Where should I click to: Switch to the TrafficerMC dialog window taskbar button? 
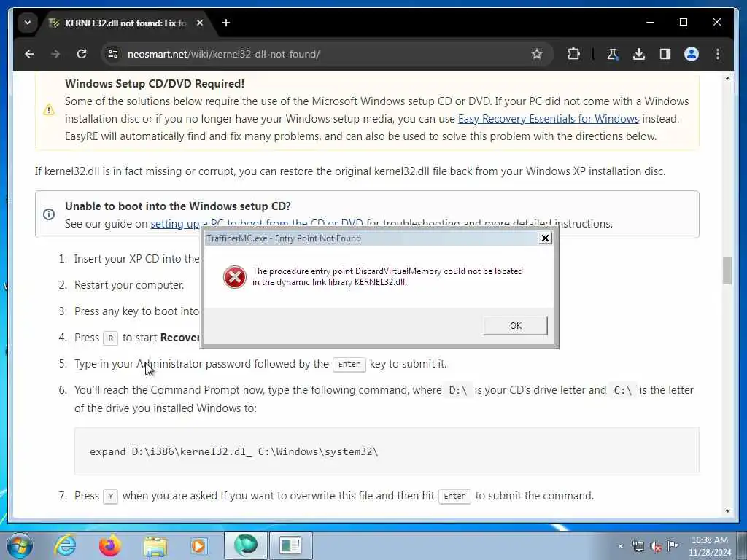(290, 545)
